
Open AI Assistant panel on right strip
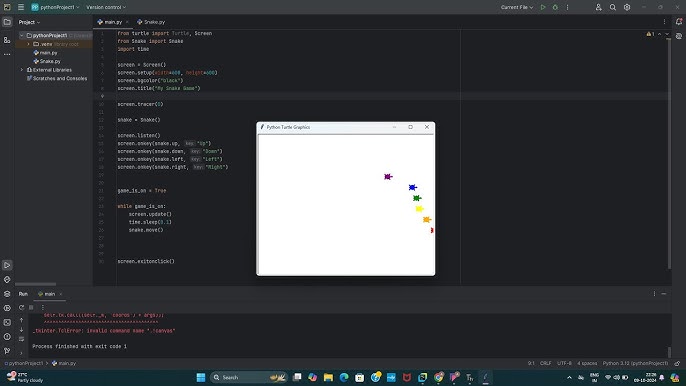(x=679, y=36)
